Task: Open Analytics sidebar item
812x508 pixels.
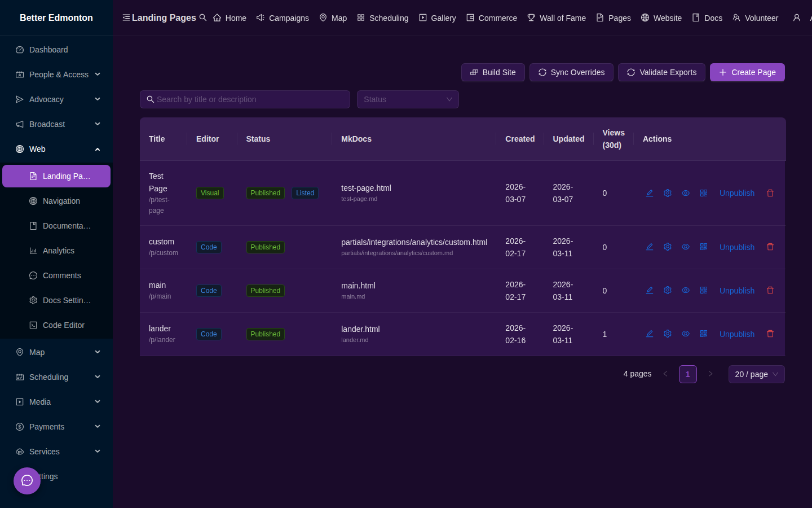Action: 56,251
